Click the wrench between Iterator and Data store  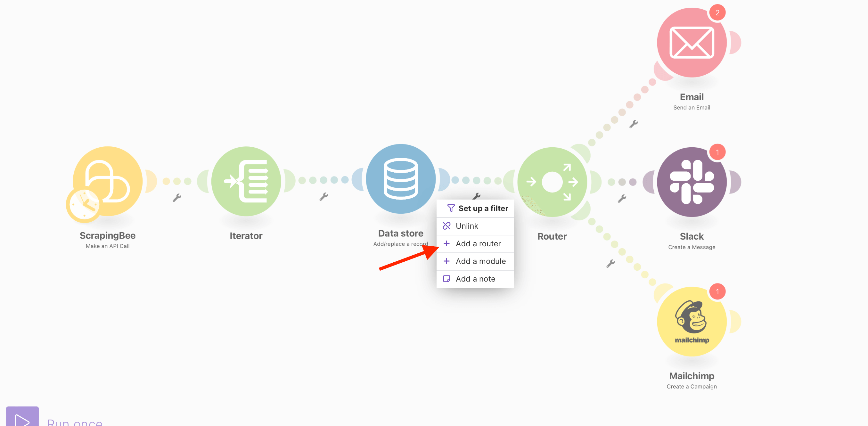(323, 196)
